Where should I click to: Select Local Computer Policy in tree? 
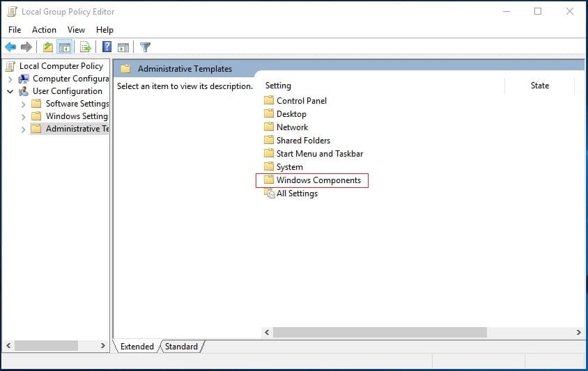tap(61, 66)
